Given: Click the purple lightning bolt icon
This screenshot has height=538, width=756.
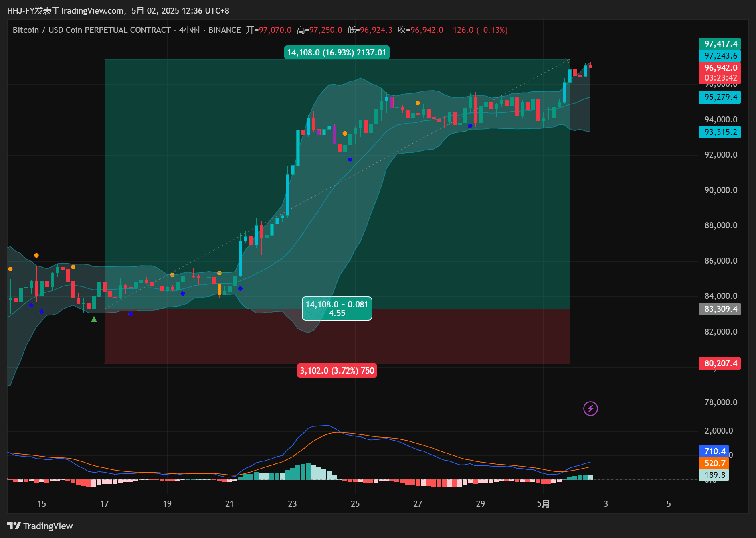Looking at the screenshot, I should coord(590,408).
